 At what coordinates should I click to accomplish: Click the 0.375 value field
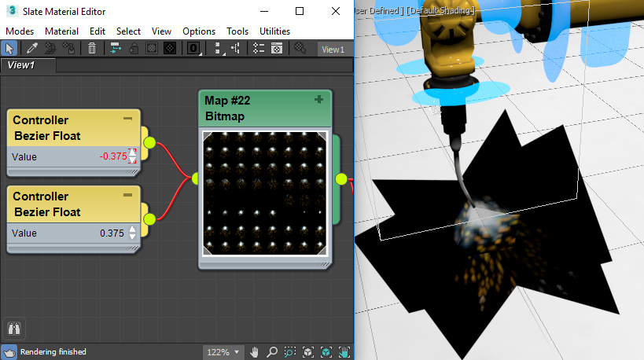(112, 233)
